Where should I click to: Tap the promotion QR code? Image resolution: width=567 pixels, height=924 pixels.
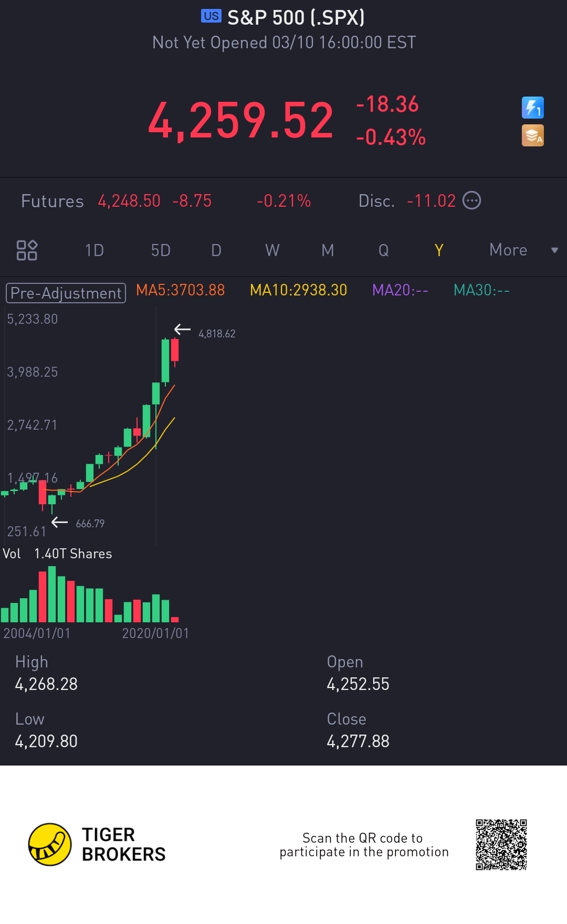coord(501,844)
